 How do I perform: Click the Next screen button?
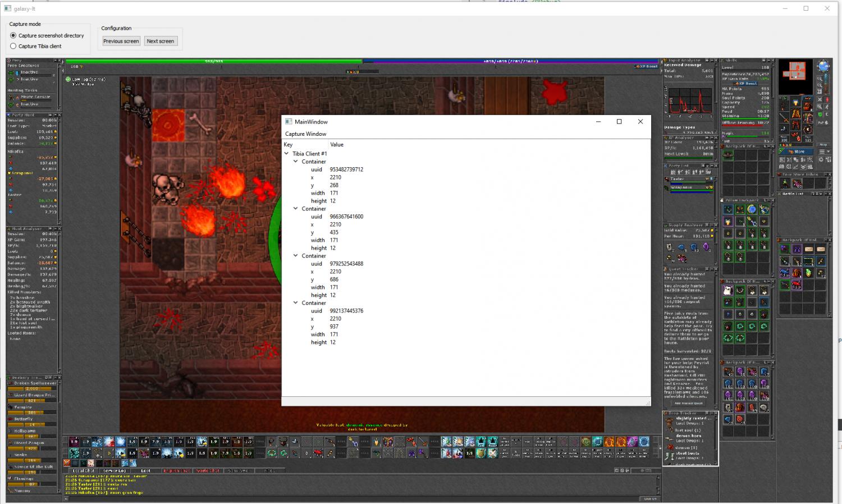[160, 41]
